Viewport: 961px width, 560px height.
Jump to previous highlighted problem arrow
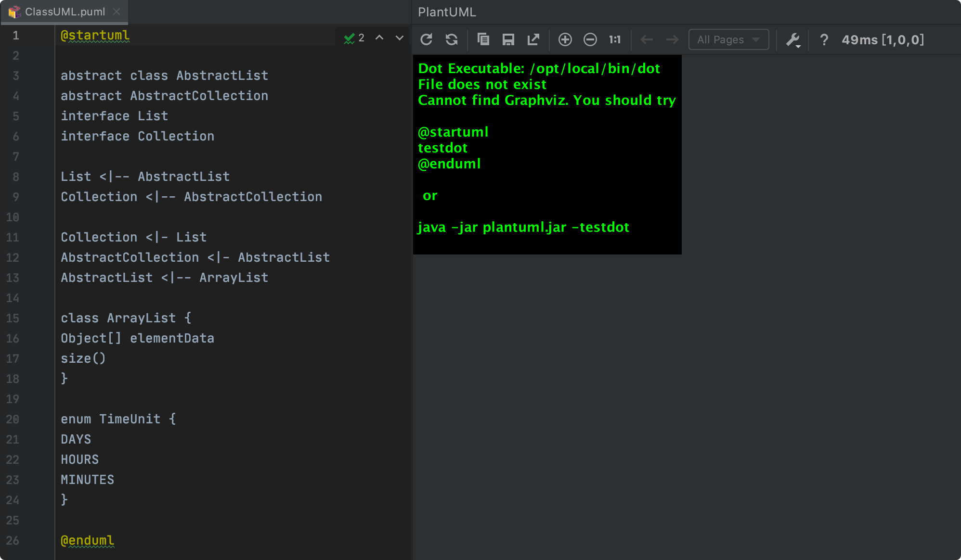click(x=379, y=38)
